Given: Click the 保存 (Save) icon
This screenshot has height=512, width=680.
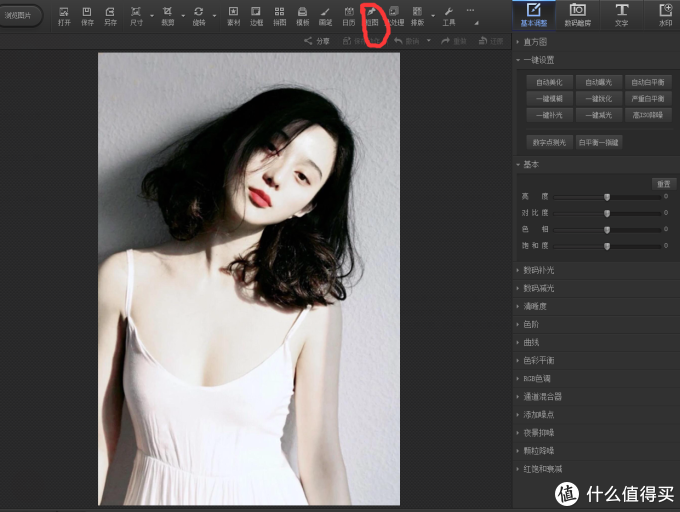Looking at the screenshot, I should click(x=87, y=15).
